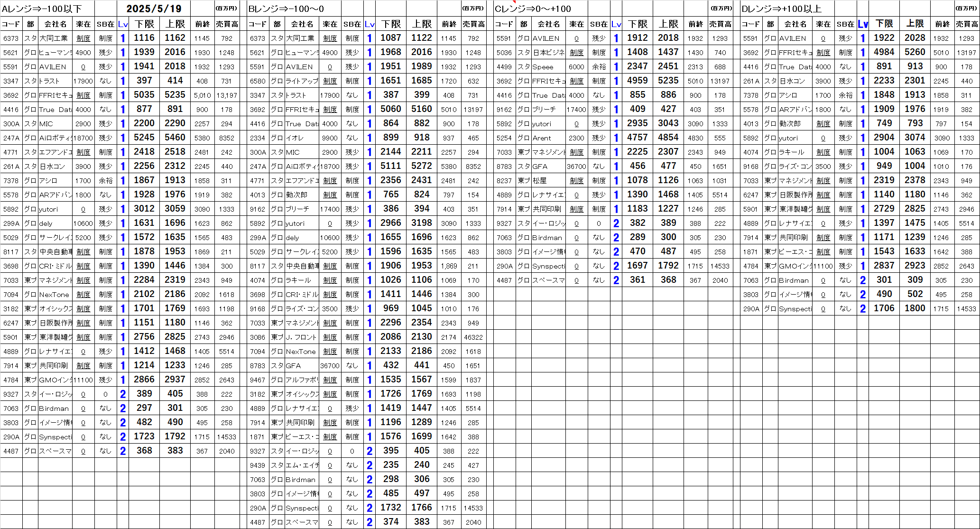Select lower limit 2837 in D range

(884, 266)
